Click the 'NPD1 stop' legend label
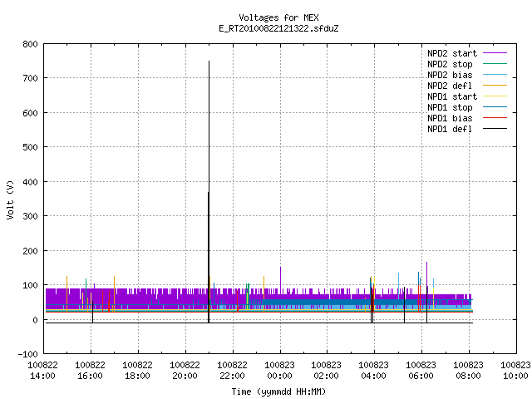Screen dimensions: 532x399 click(x=450, y=107)
